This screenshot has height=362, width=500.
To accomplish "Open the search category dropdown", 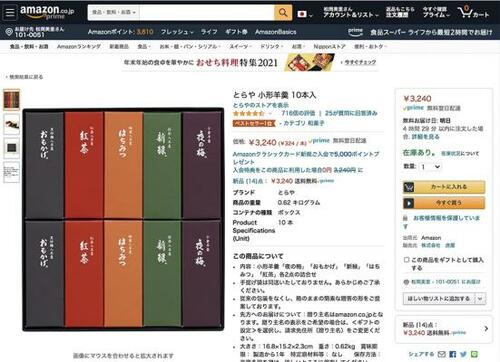I will coord(114,13).
